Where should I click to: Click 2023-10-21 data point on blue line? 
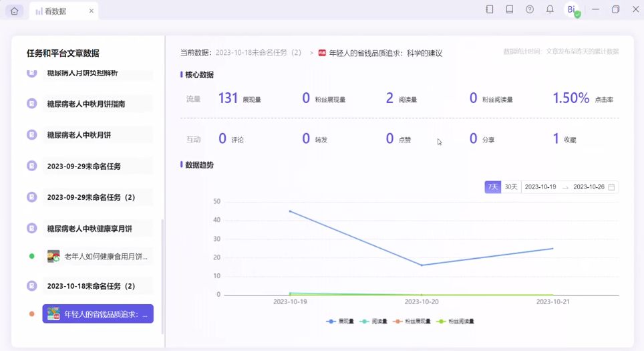point(553,248)
